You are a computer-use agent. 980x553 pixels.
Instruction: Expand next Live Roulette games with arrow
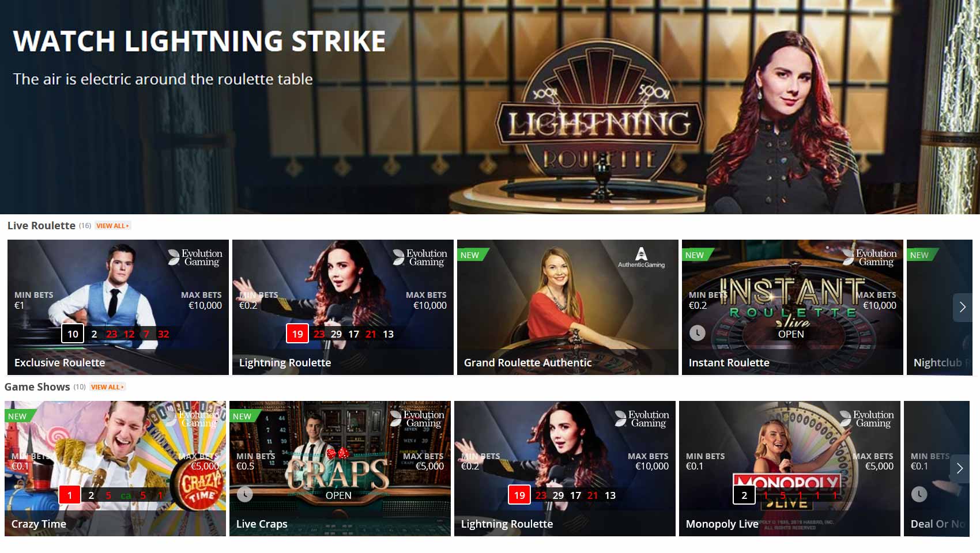962,308
